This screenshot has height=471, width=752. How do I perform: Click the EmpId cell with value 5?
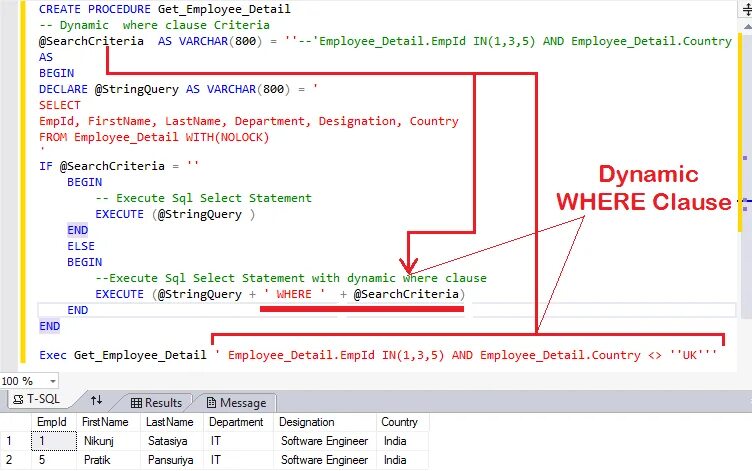tap(53, 460)
